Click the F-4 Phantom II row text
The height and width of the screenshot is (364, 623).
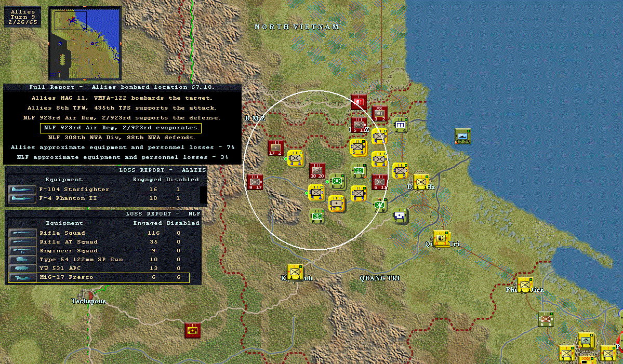[x=68, y=198]
